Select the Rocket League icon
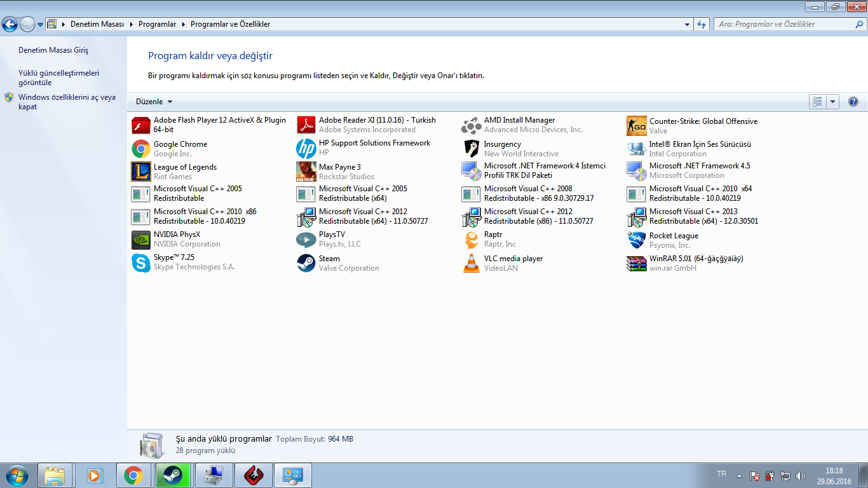 pos(637,240)
